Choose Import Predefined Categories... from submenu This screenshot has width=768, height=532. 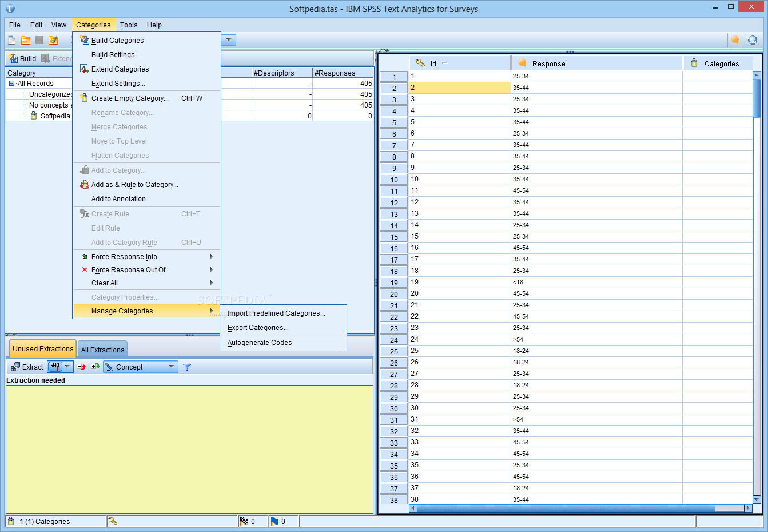click(283, 313)
